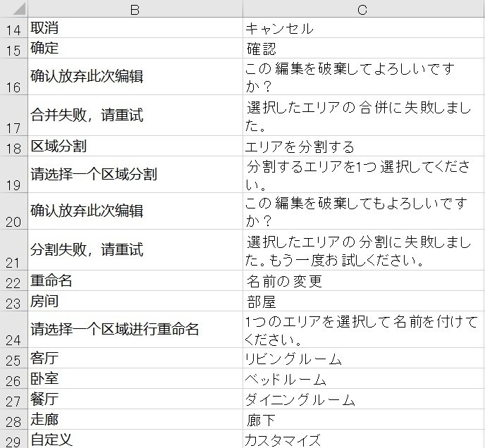Select column B header
Image resolution: width=485 pixels, height=448 pixels.
coord(135,8)
